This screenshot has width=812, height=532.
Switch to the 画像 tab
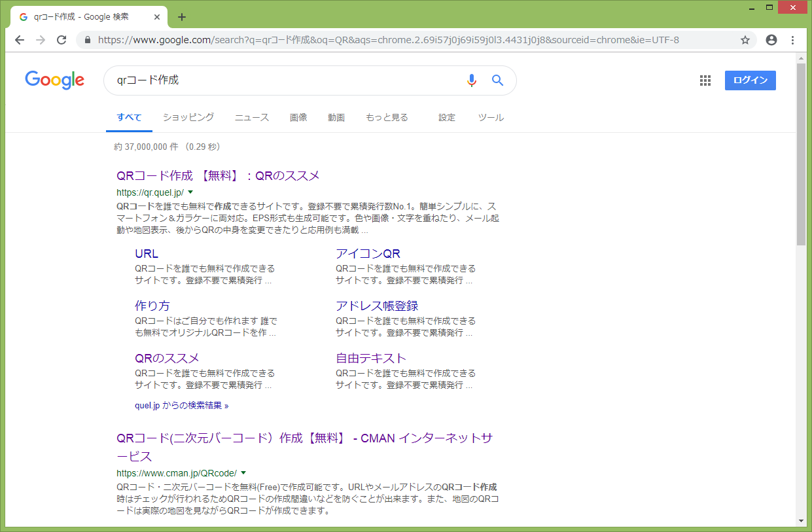(298, 118)
